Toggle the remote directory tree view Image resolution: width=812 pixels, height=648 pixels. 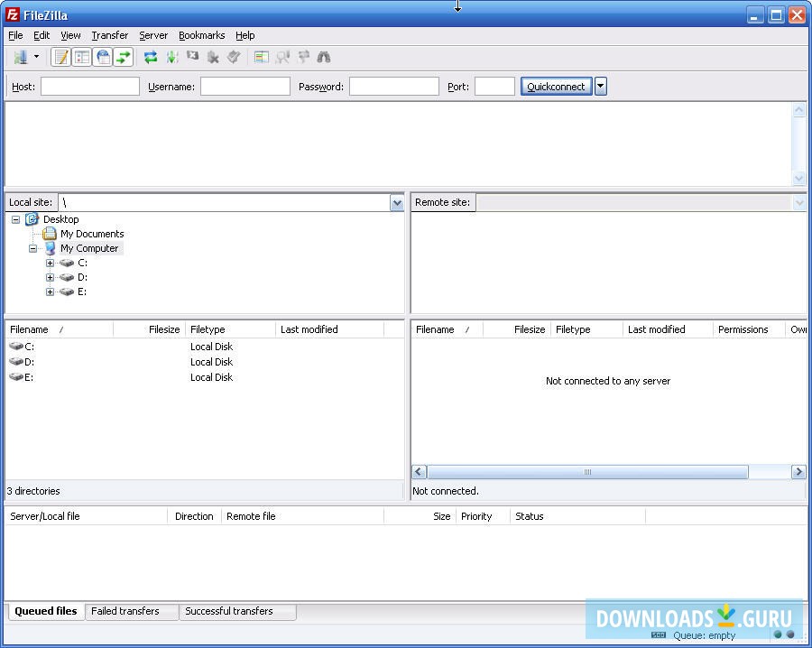tap(103, 57)
